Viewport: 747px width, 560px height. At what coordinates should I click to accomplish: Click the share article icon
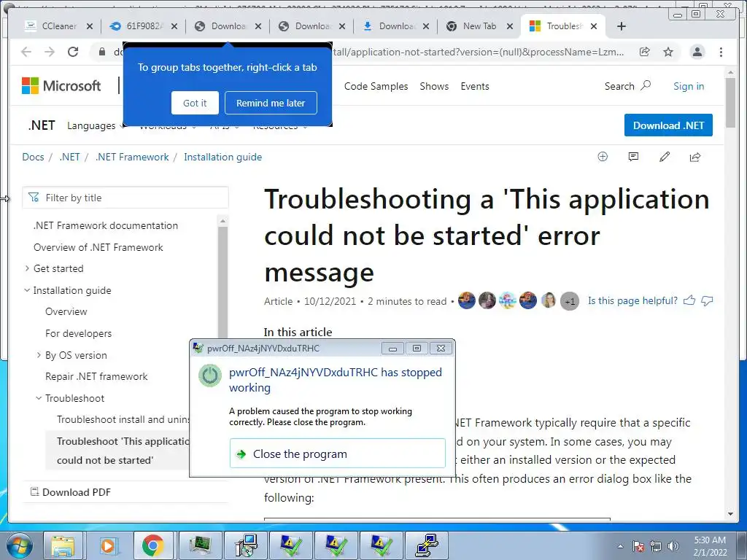click(x=695, y=157)
